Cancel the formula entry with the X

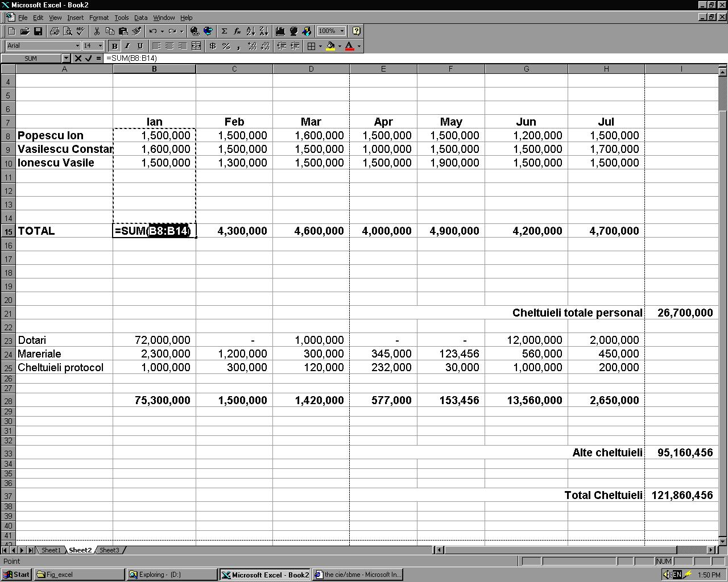(78, 58)
